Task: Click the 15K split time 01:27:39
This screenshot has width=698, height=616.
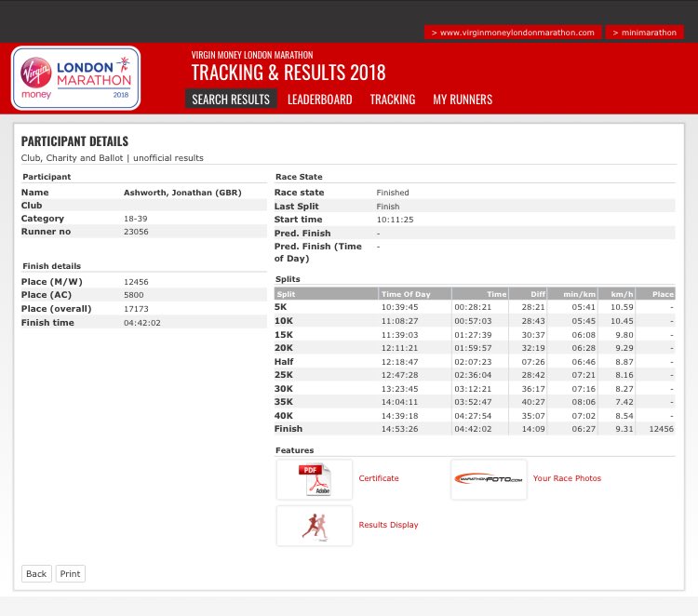Action: pos(473,335)
